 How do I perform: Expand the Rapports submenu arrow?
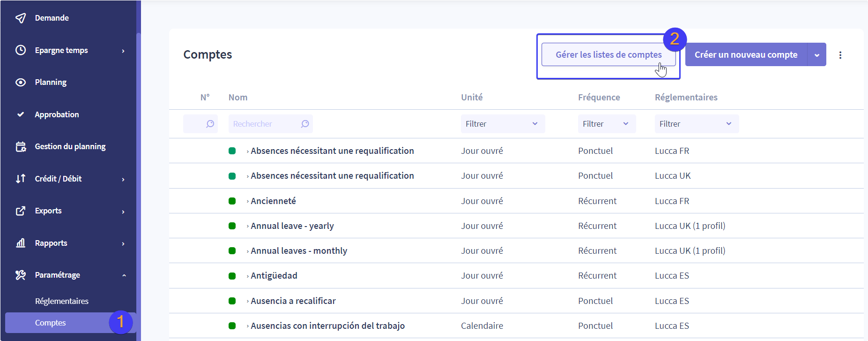tap(123, 243)
